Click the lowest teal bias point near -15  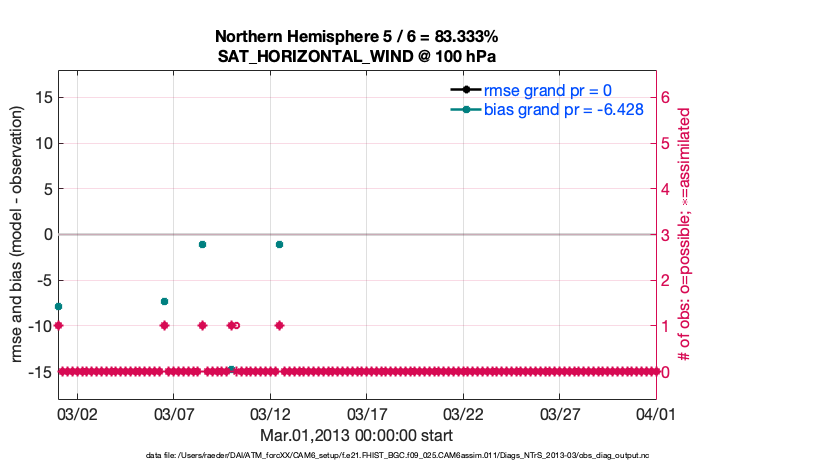pos(231,369)
